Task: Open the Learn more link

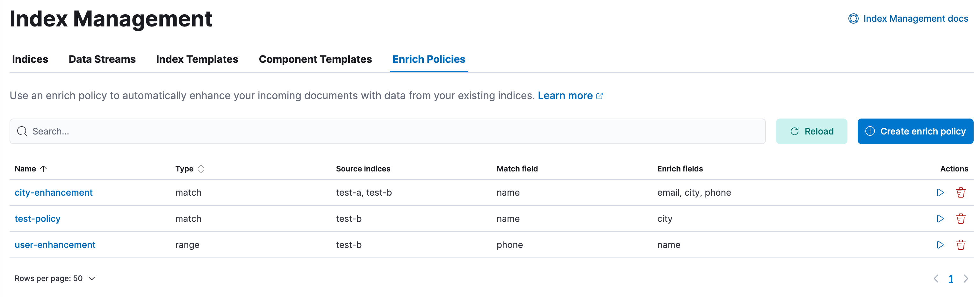Action: point(565,96)
